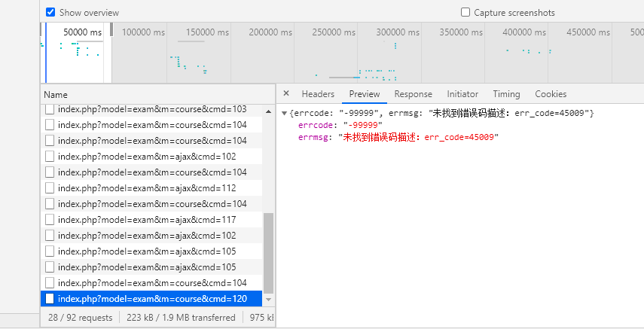Select request index.php?model=exam&m=ajax&cmd=112
The image size is (644, 329).
point(151,188)
